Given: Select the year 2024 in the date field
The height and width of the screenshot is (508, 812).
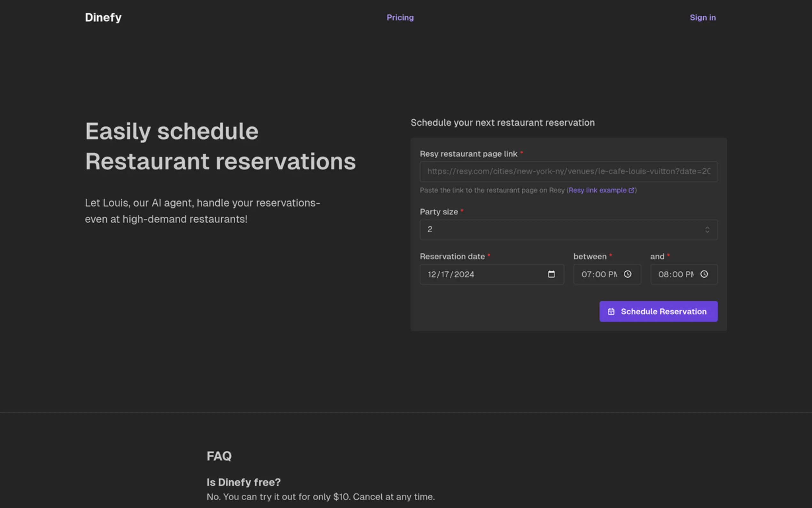Looking at the screenshot, I should (x=464, y=274).
